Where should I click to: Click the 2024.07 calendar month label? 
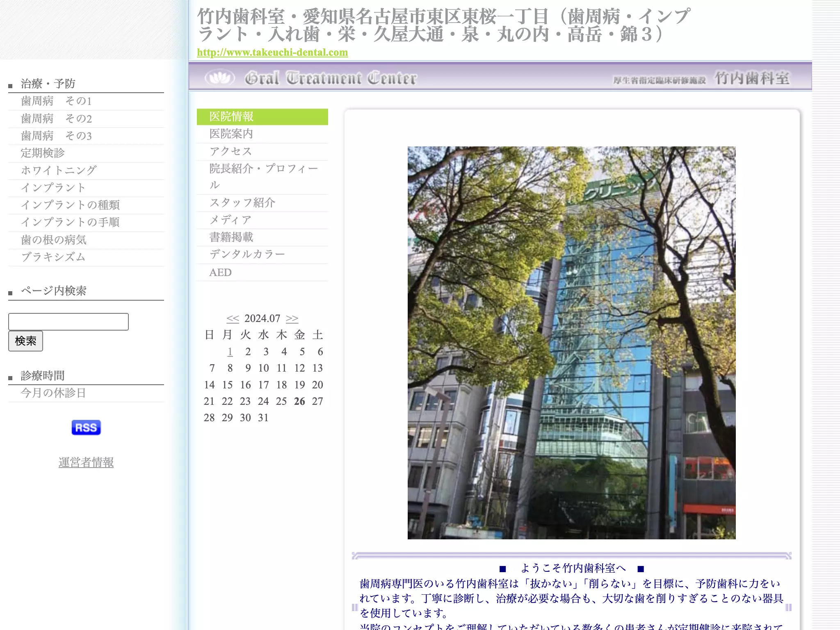[262, 319]
